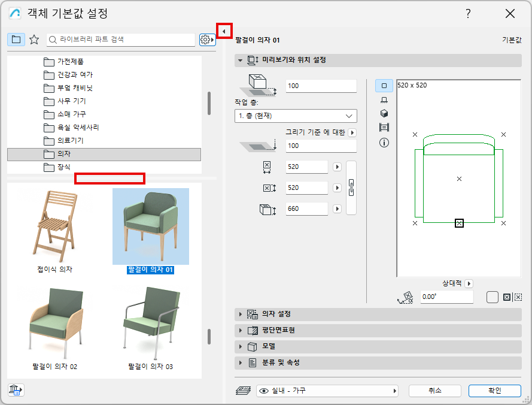Image resolution: width=532 pixels, height=405 pixels.
Task: Show info icon in preview panel
Action: click(384, 143)
